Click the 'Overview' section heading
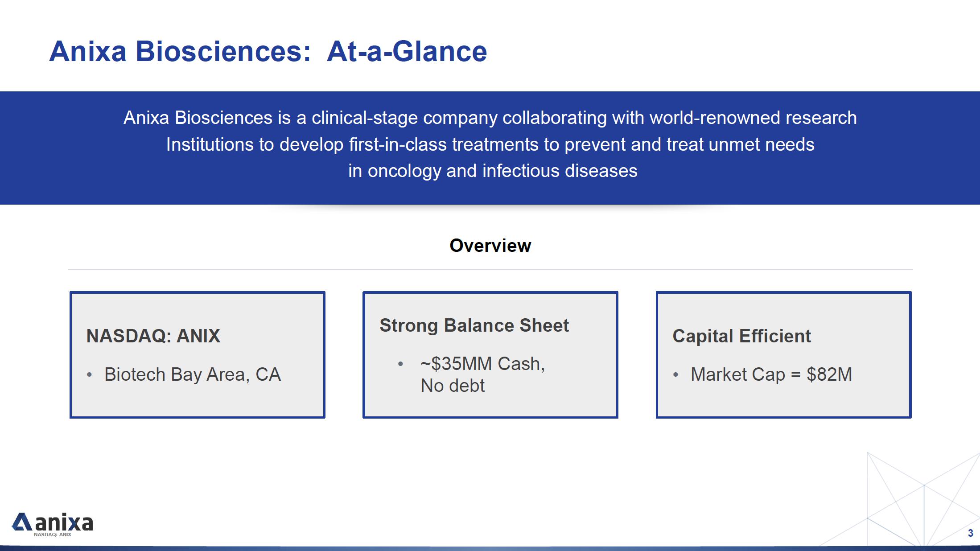This screenshot has width=980, height=551. 490,246
